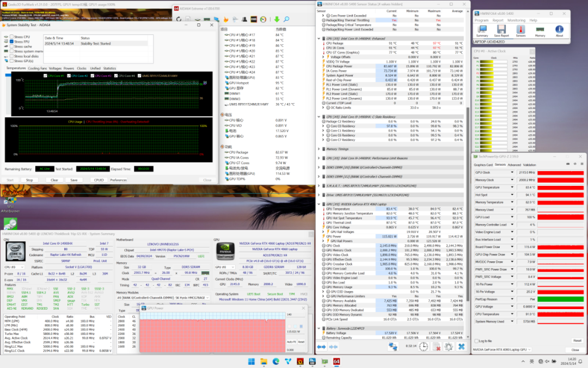Viewport: 588px width, 368px height.
Task: Open the Memory icon in HWiNFO64 toolbar
Action: click(x=540, y=30)
